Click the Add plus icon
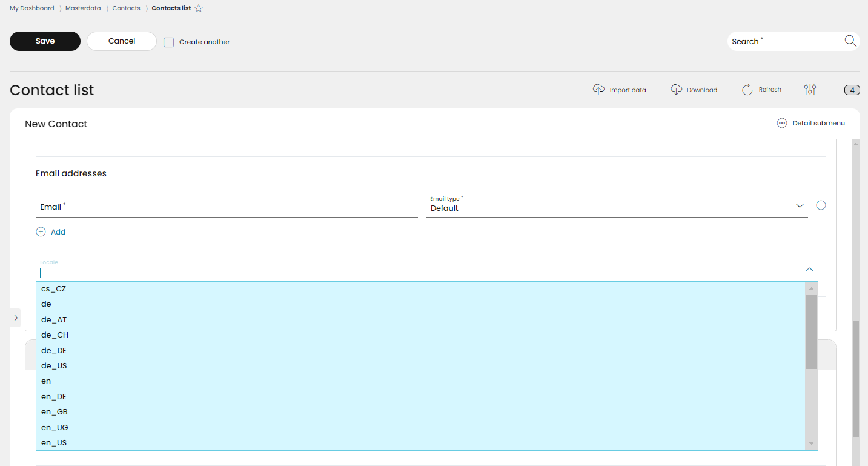The width and height of the screenshot is (868, 466). click(41, 232)
